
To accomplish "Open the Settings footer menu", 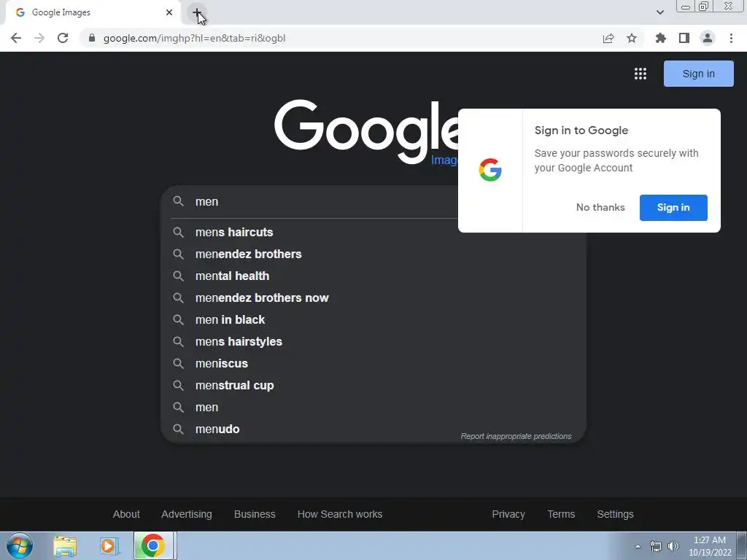I will click(616, 514).
